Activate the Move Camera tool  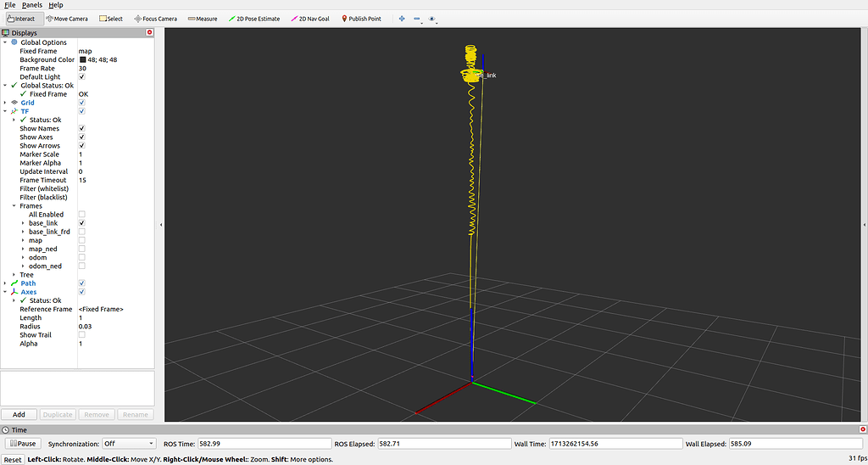coord(68,19)
